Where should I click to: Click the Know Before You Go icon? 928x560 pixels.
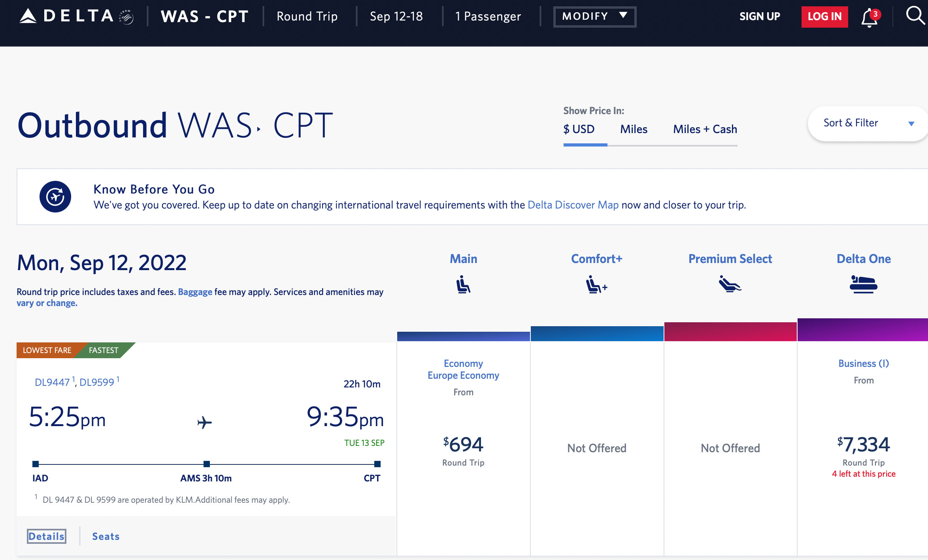(x=55, y=197)
